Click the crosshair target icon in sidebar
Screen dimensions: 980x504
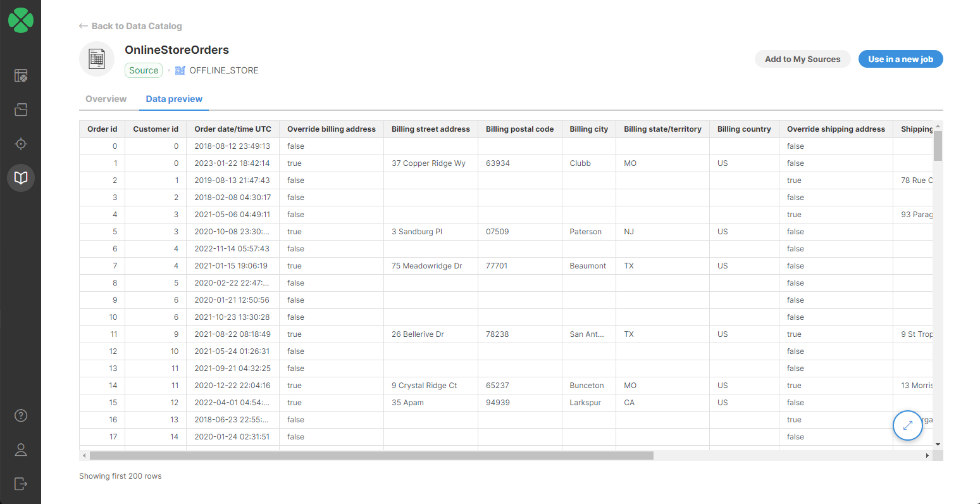[21, 144]
